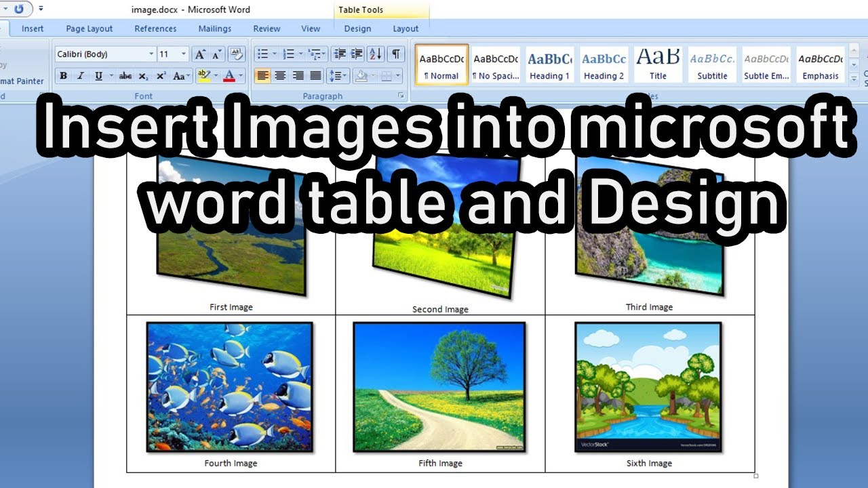Click the Grow Font icon
Screen dimensions: 868x488
pos(199,54)
